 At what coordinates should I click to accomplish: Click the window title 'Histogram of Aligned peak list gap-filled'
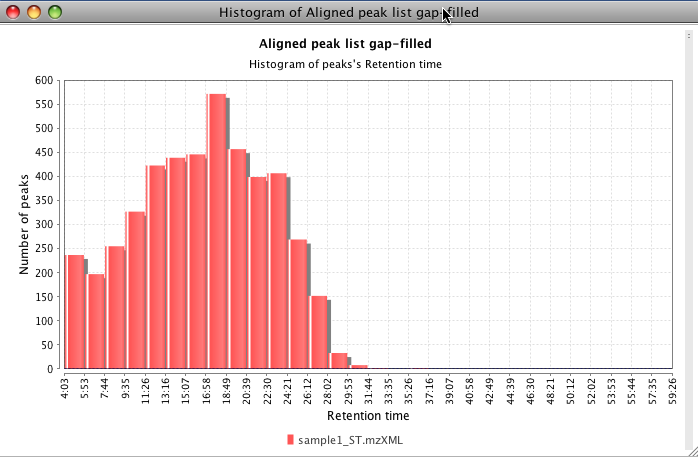tap(349, 12)
